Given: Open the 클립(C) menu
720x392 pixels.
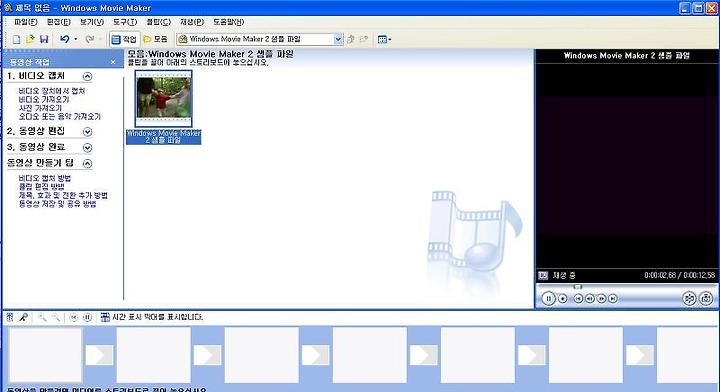Looking at the screenshot, I should point(158,22).
